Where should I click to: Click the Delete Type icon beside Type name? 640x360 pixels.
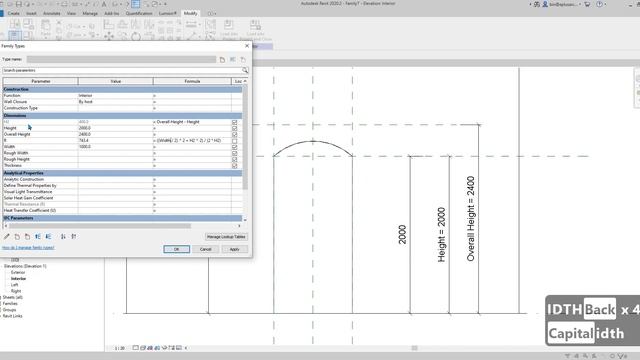pos(243,60)
